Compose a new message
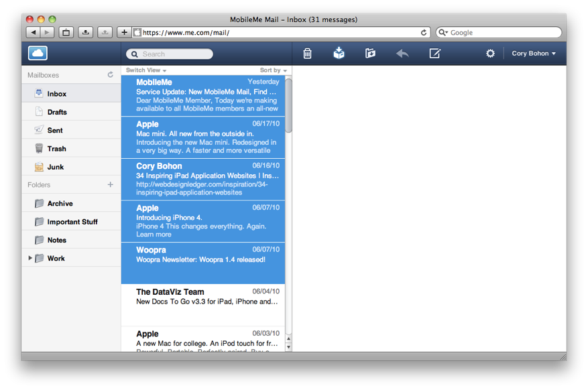Viewport: 588px width, 390px height. [x=434, y=53]
